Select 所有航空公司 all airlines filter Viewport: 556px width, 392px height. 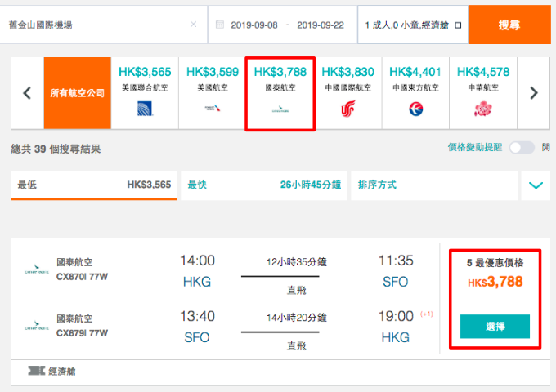pos(78,93)
